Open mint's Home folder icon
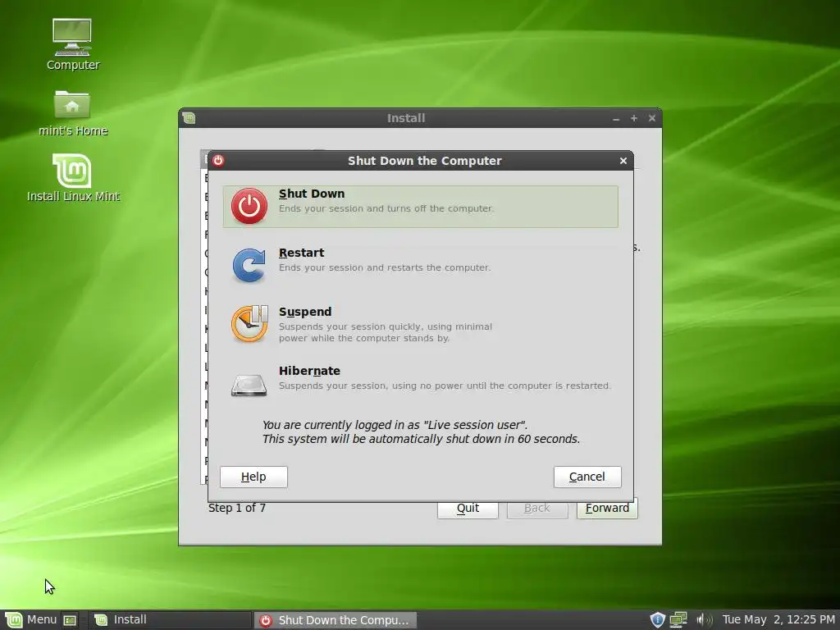Viewport: 840px width, 630px height. pyautogui.click(x=72, y=104)
